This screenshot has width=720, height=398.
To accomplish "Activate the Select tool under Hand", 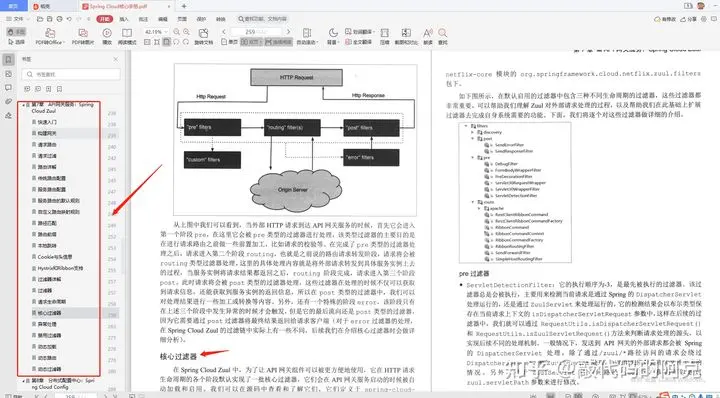I will click(x=17, y=42).
